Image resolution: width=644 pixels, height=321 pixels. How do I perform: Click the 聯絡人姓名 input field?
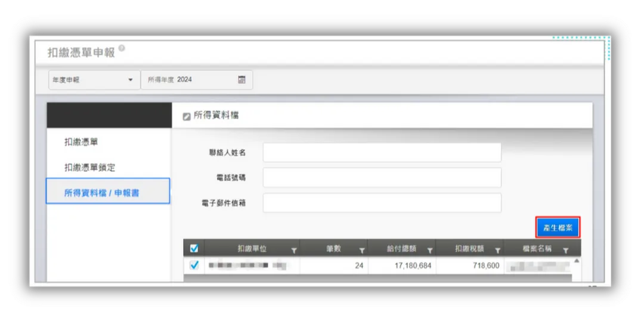pos(382,153)
